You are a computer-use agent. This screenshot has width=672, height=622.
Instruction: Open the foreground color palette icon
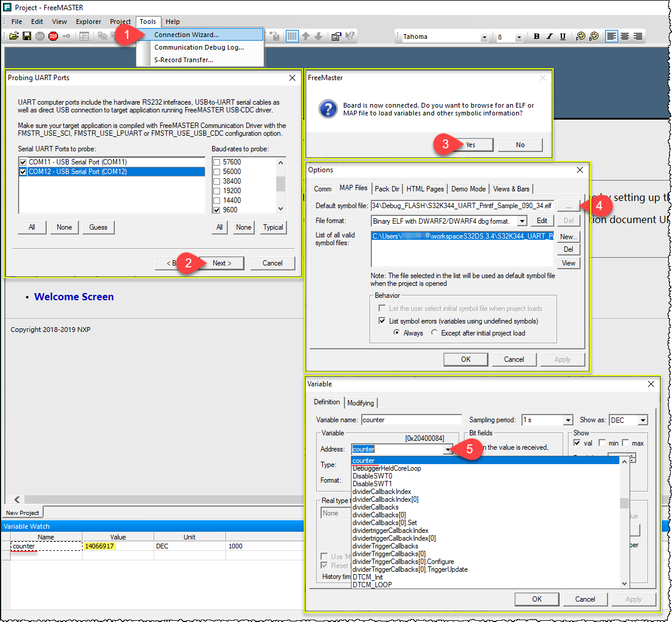point(581,36)
